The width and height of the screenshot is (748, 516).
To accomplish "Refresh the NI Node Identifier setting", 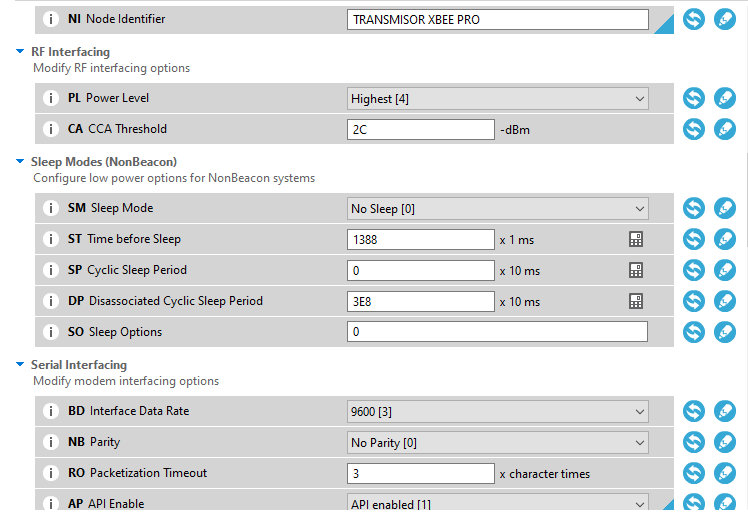I will pos(694,20).
